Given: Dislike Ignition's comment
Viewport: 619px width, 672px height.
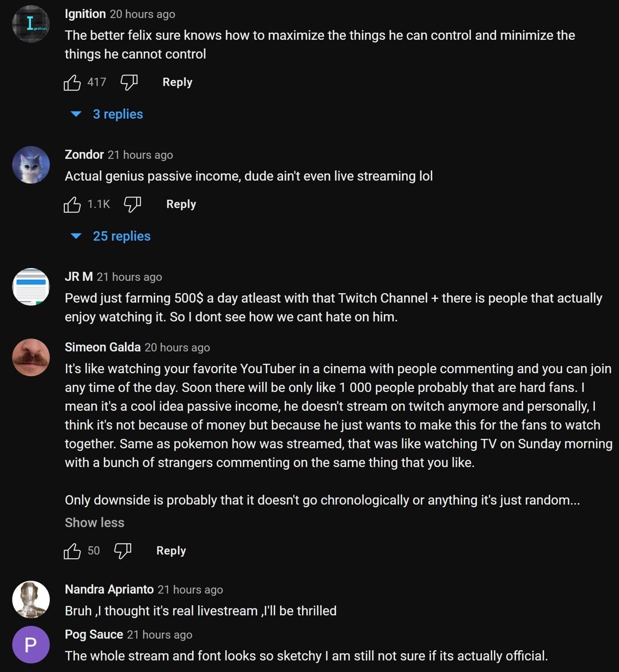Looking at the screenshot, I should 129,83.
